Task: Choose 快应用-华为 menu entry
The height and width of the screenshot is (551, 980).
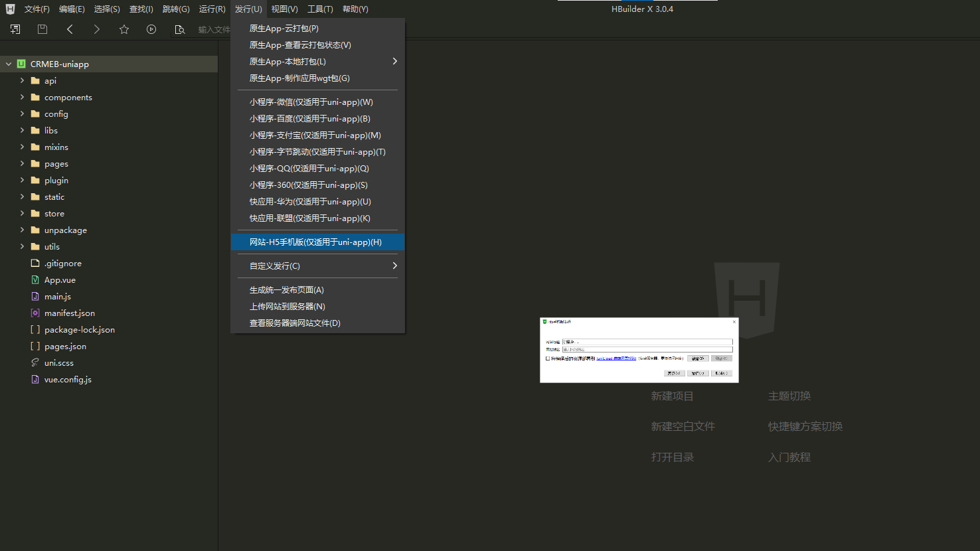Action: pyautogui.click(x=317, y=201)
